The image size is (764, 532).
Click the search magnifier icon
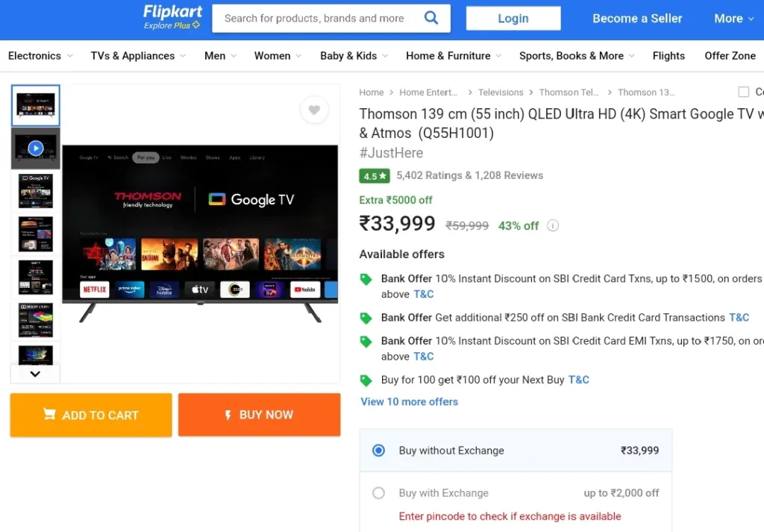tap(431, 18)
